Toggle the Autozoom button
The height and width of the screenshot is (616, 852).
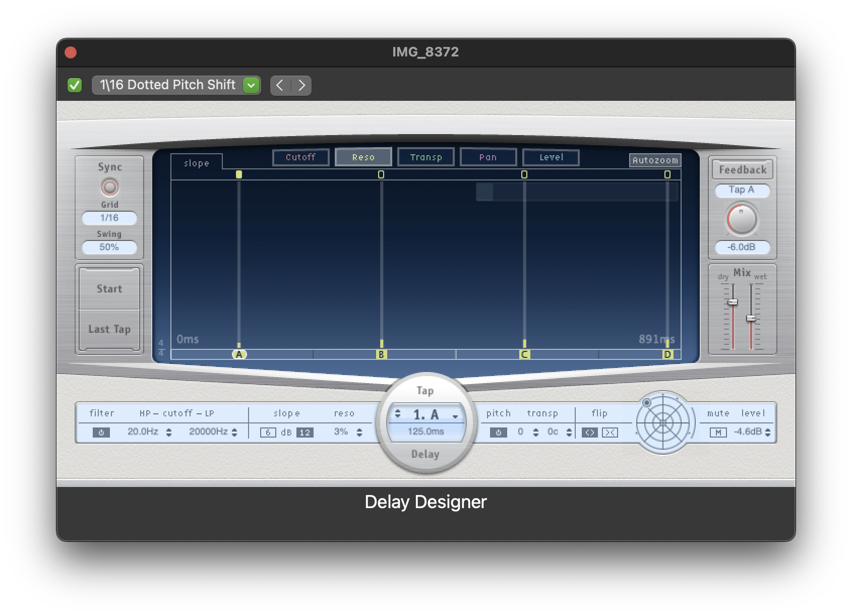point(655,160)
